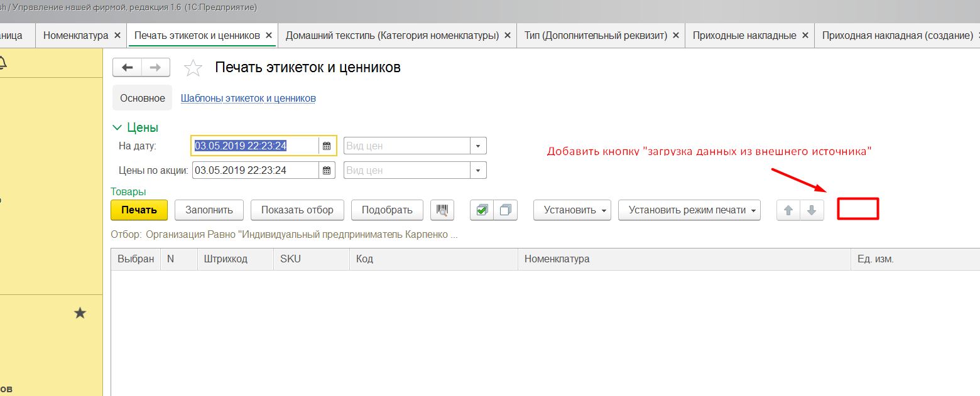This screenshot has width=980, height=396.
Task: Click the 'На дату' date input field
Action: (254, 146)
